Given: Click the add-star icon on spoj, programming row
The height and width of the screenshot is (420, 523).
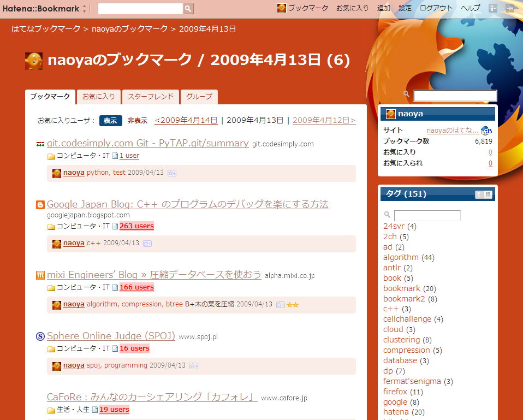Looking at the screenshot, I should click(x=194, y=366).
